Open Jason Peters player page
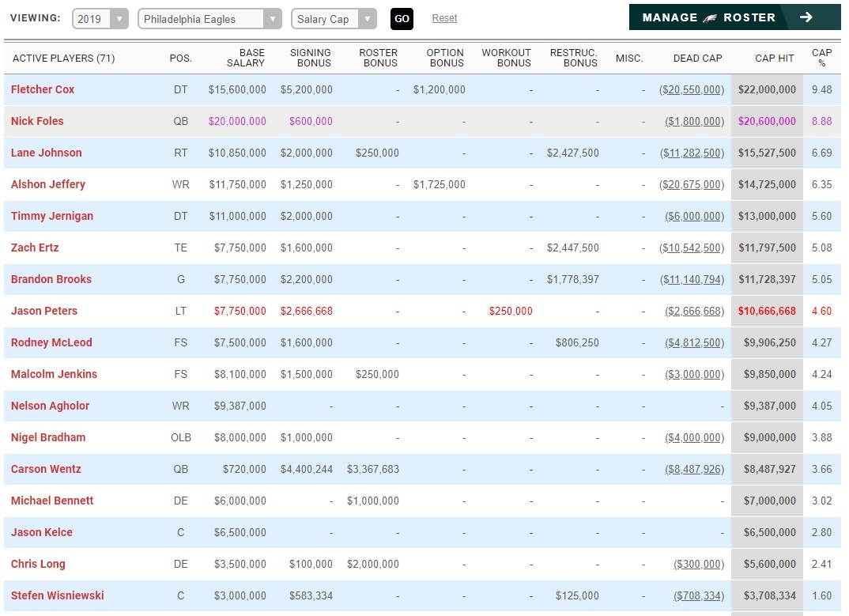This screenshot has height=616, width=849. 44,311
